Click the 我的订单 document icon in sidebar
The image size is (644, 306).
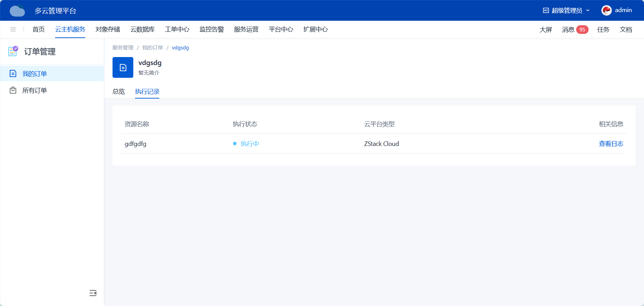(13, 73)
